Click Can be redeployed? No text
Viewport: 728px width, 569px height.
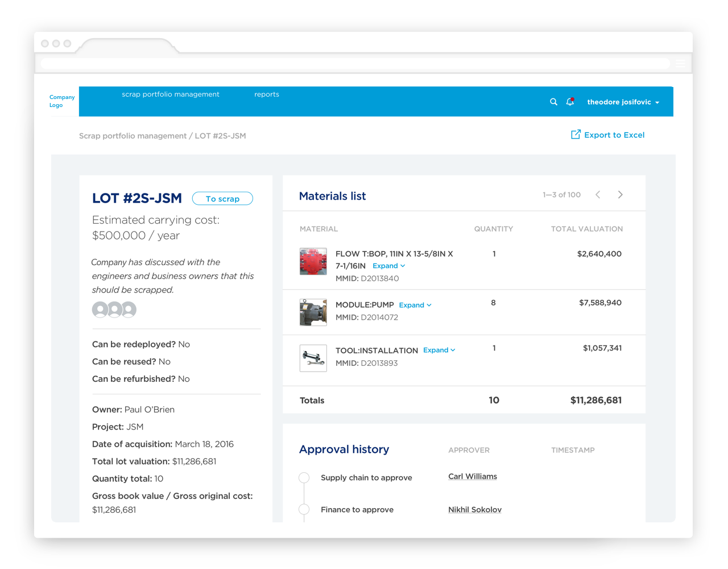[x=141, y=344]
